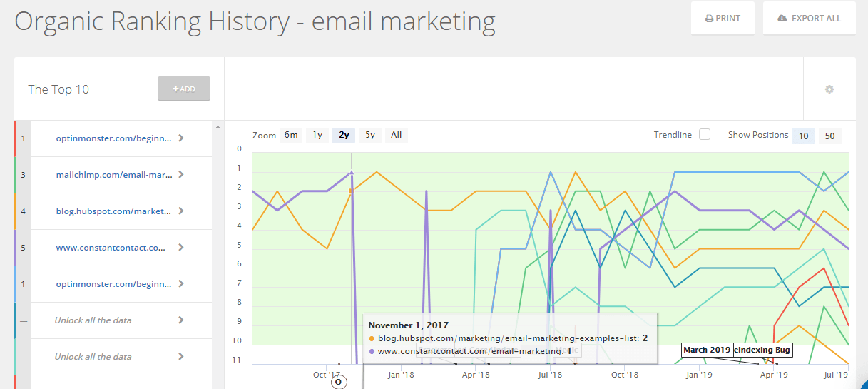Screen dimensions: 868x389
Task: Expand the blog.hubspot.com row chevron
Action: [181, 211]
